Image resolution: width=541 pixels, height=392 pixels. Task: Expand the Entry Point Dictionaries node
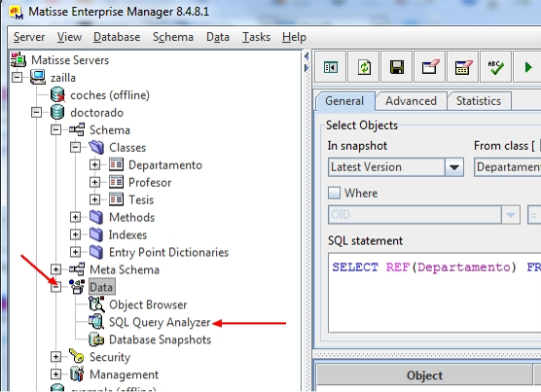click(x=75, y=252)
